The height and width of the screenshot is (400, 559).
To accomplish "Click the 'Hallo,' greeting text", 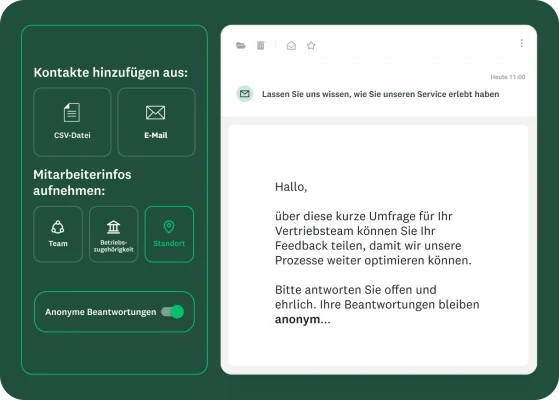I will coord(291,187).
